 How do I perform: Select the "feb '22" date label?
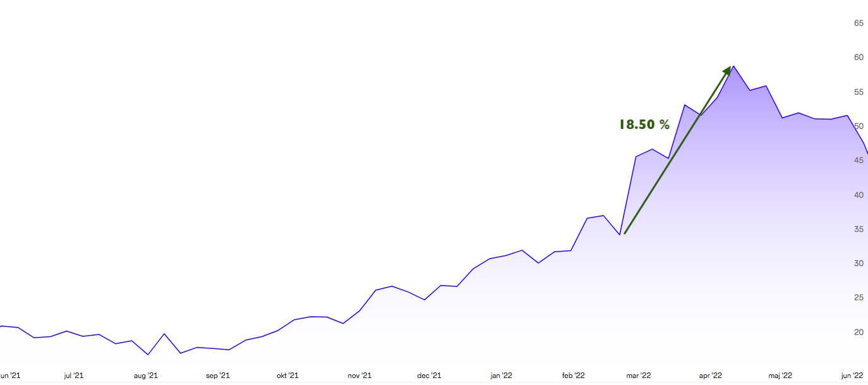[573, 376]
